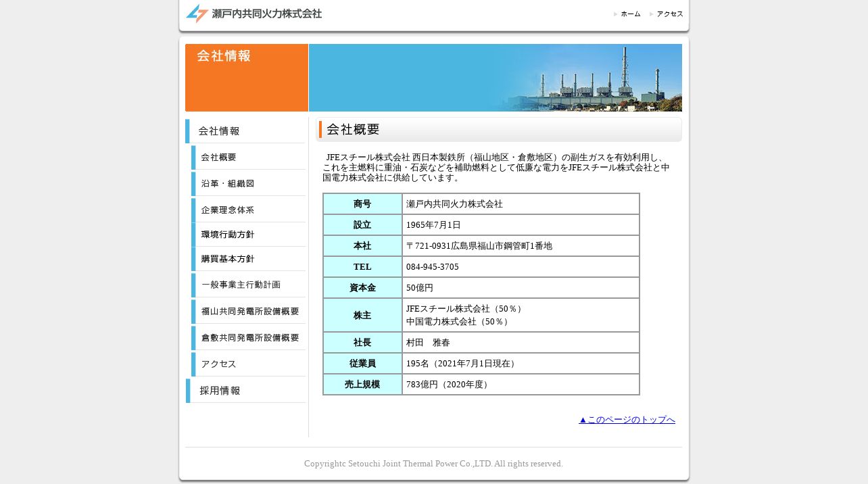Click the intro paragraph starting with JFEスチール
868x484 pixels.
click(497, 168)
